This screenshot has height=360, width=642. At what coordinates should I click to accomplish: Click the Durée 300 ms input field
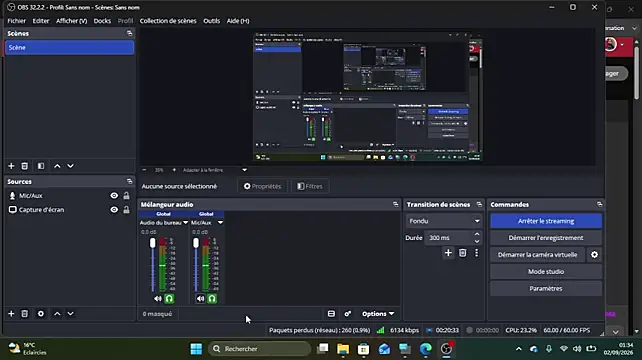448,238
